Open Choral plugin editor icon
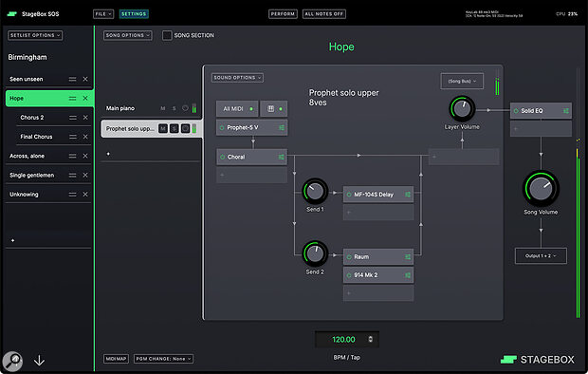 [282, 157]
